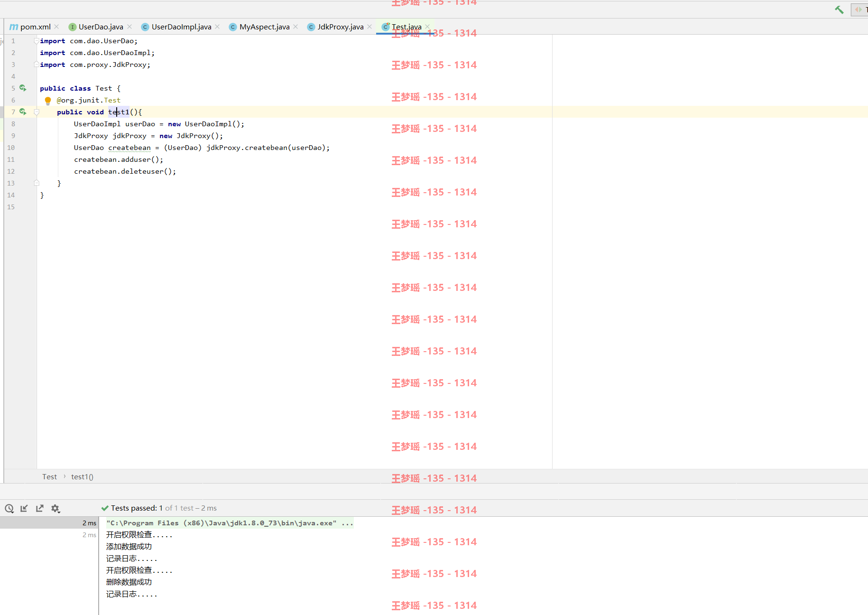Open the test history clock icon
This screenshot has width=868, height=615.
coord(9,509)
